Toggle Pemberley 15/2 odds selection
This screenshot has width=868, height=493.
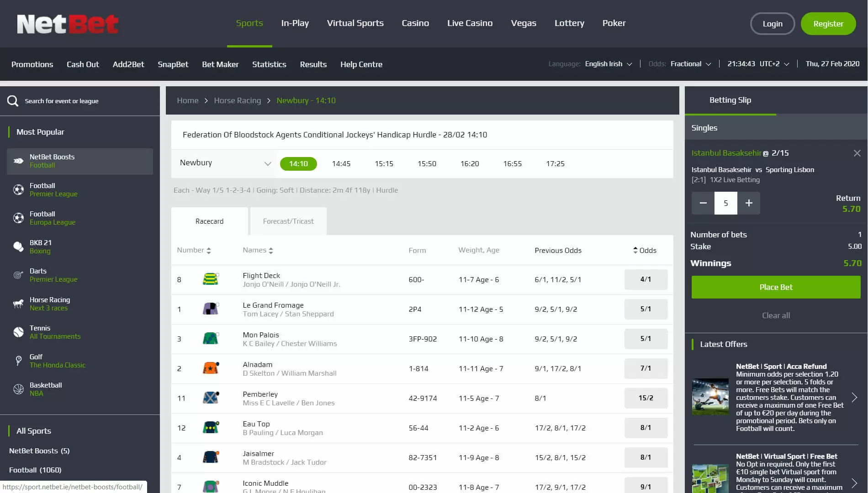point(646,398)
